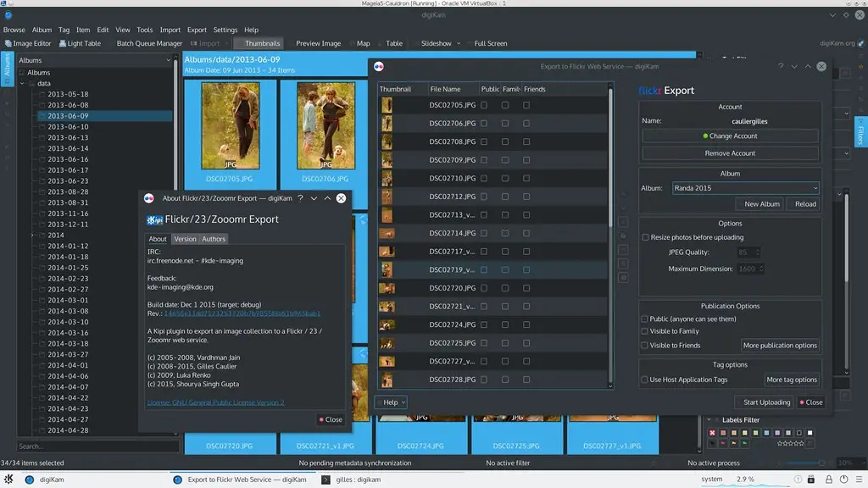868x488 pixels.
Task: Switch to Table view mode
Action: point(394,43)
